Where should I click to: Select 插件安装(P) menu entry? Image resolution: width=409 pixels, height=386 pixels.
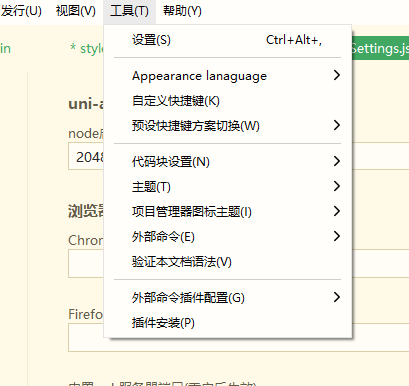(x=227, y=322)
